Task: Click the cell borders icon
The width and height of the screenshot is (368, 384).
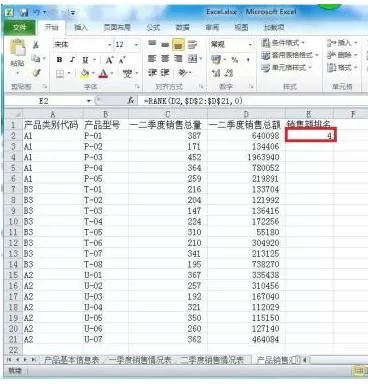Action: 60,73
